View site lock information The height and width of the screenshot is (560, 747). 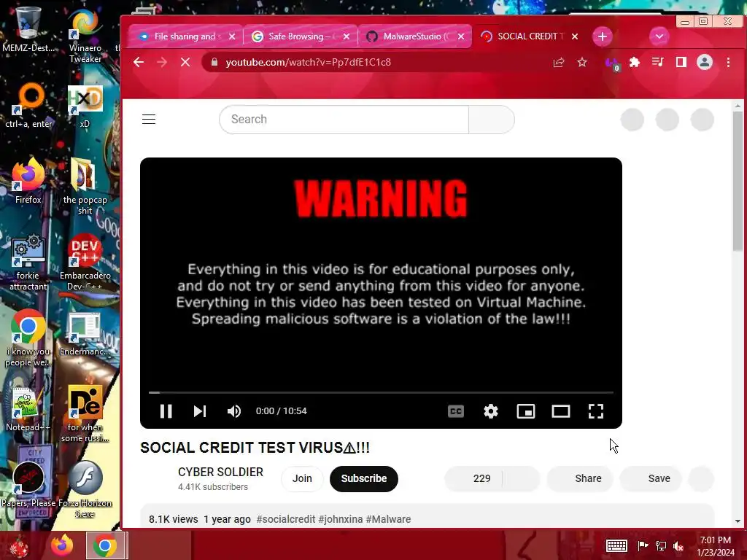click(214, 63)
